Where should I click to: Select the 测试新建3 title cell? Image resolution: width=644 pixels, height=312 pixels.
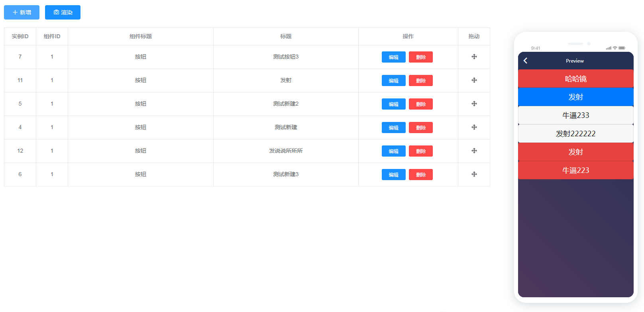[286, 175]
